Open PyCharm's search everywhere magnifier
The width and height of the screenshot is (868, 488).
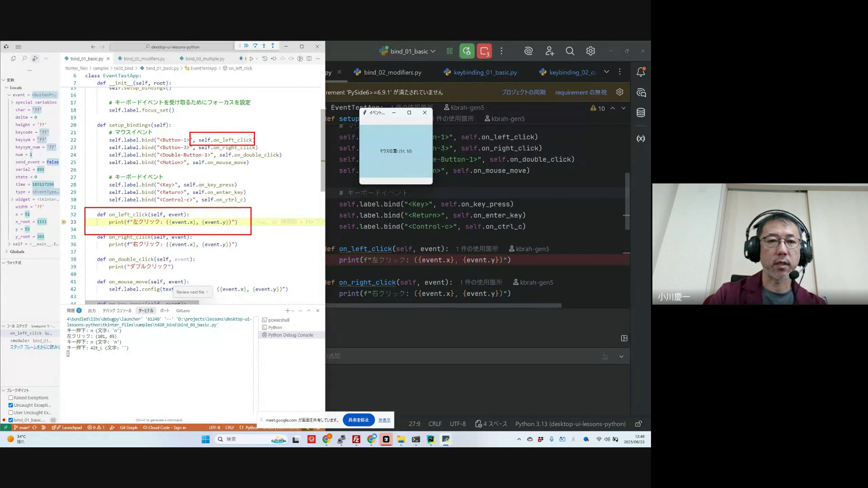[x=570, y=51]
